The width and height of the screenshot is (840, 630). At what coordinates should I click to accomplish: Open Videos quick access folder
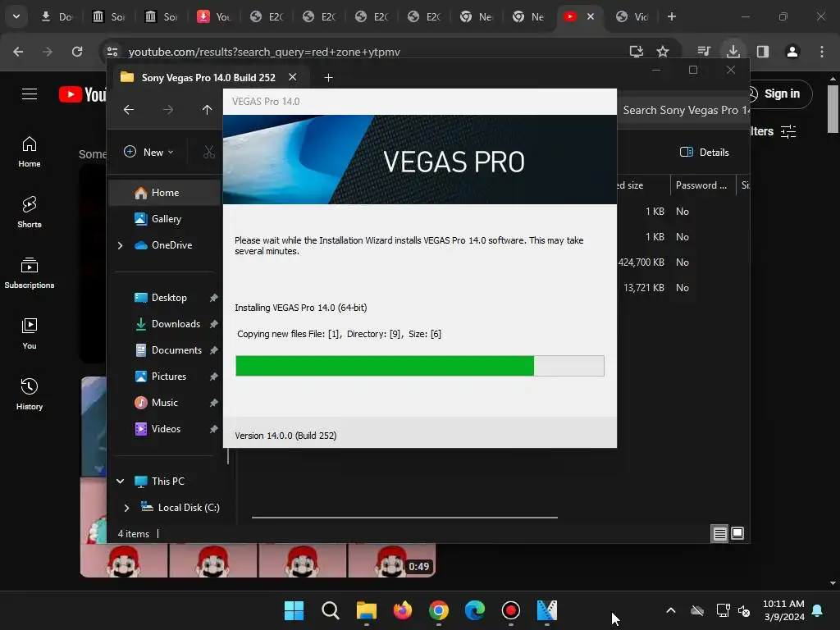pos(164,429)
